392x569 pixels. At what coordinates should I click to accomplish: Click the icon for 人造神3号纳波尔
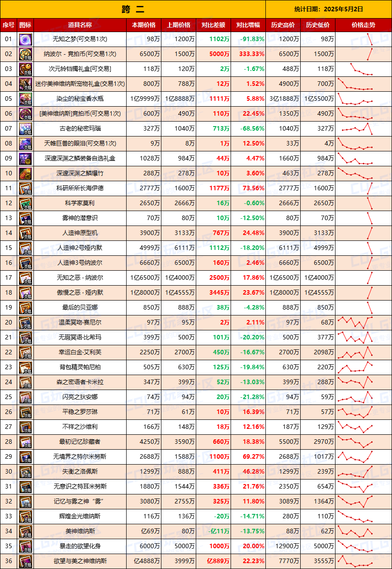(x=25, y=263)
